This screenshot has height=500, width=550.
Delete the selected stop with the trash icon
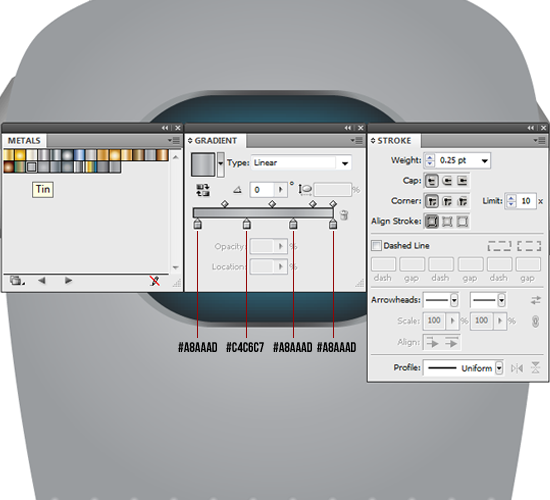point(344,215)
